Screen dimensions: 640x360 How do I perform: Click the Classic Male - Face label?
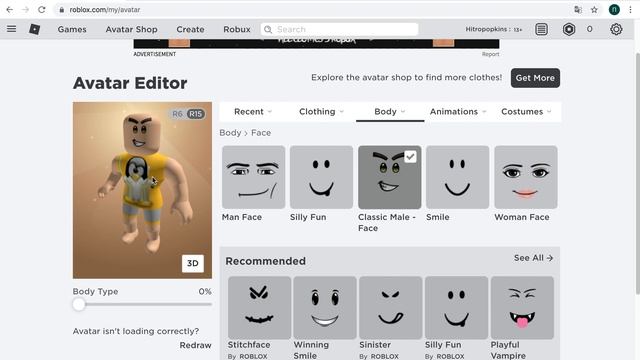pos(387,222)
